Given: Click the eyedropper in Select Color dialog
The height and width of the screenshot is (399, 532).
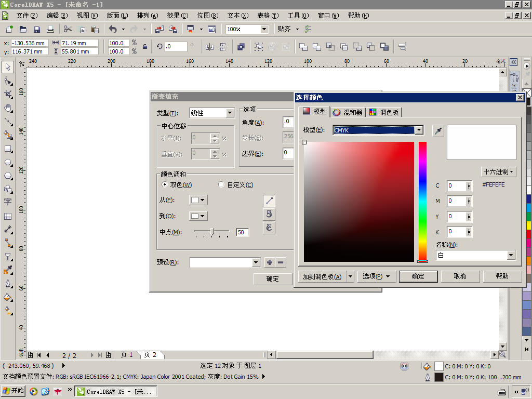Looking at the screenshot, I should pos(438,130).
